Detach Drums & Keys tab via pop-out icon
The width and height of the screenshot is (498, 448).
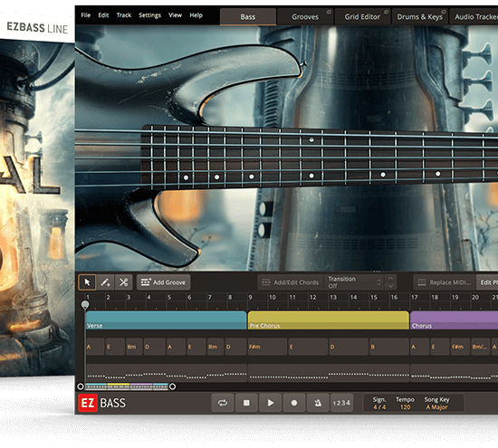pos(444,12)
